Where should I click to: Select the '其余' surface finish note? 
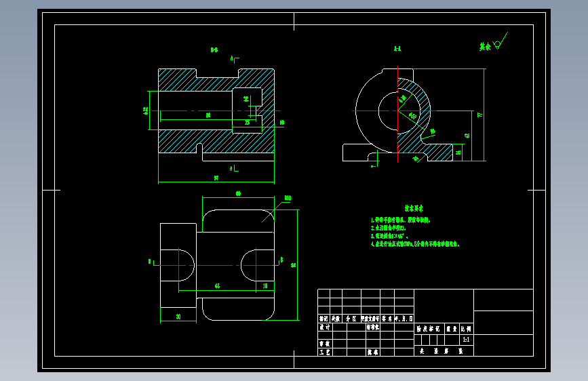click(x=485, y=47)
